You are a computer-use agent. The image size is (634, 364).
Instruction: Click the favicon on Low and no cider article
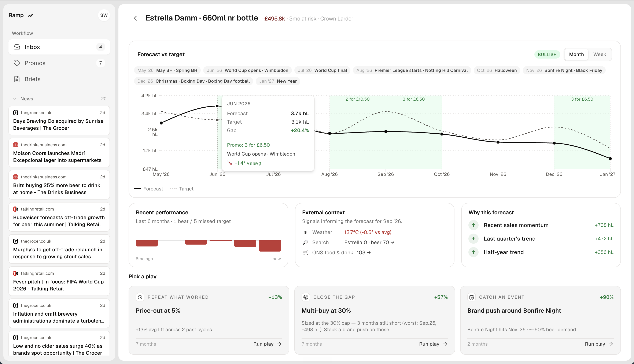(x=15, y=338)
